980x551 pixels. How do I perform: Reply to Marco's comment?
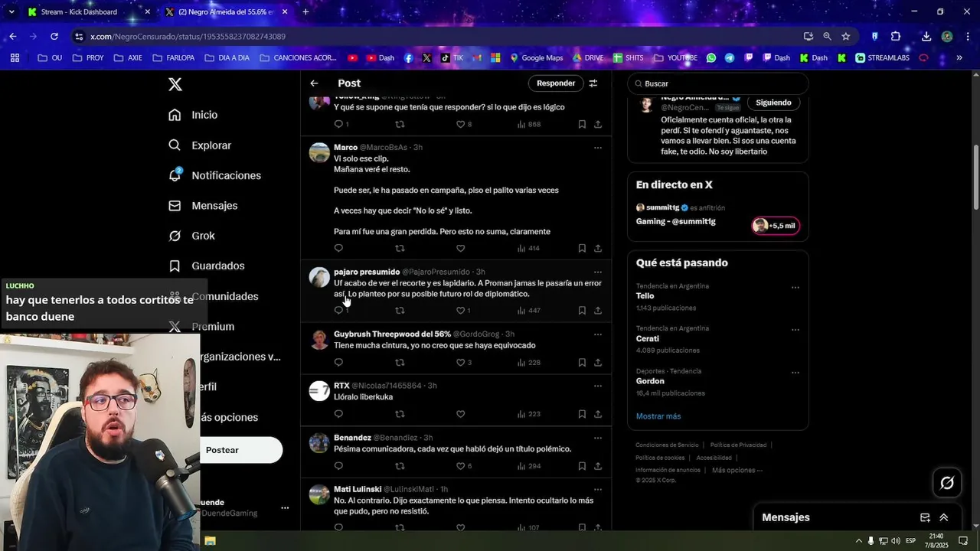coord(338,249)
